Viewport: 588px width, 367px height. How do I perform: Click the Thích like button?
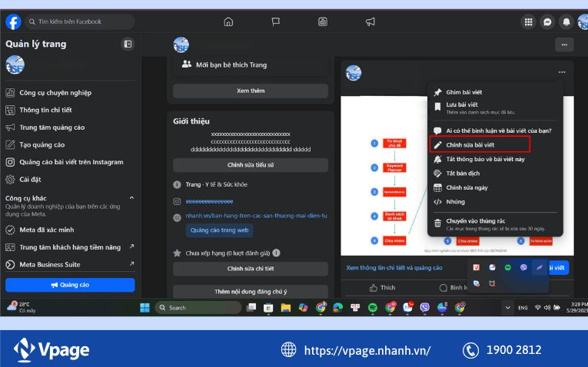click(x=383, y=288)
